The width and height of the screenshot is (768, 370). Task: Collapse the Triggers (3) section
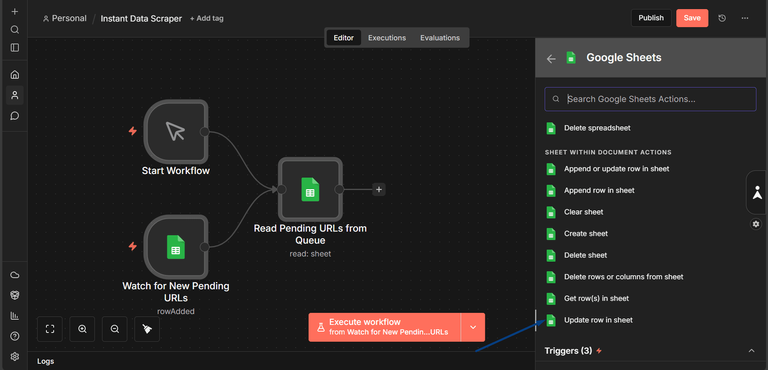(x=751, y=351)
